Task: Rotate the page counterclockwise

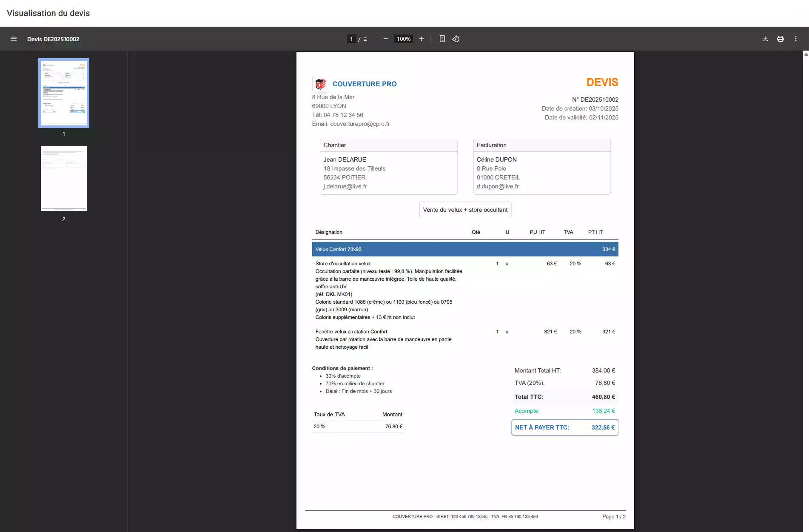Action: coord(456,39)
